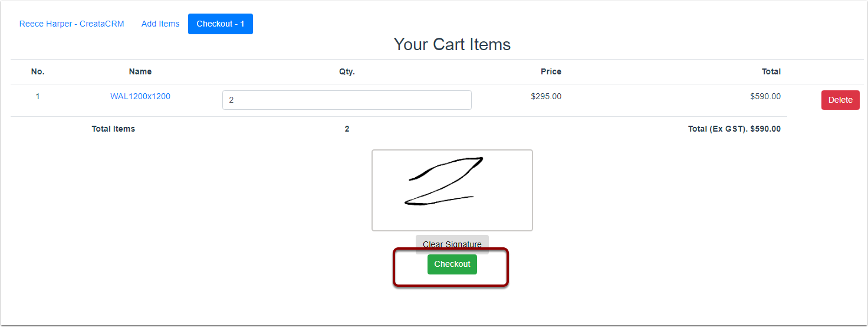Open Reece Harper - CreataCRM link

point(72,24)
